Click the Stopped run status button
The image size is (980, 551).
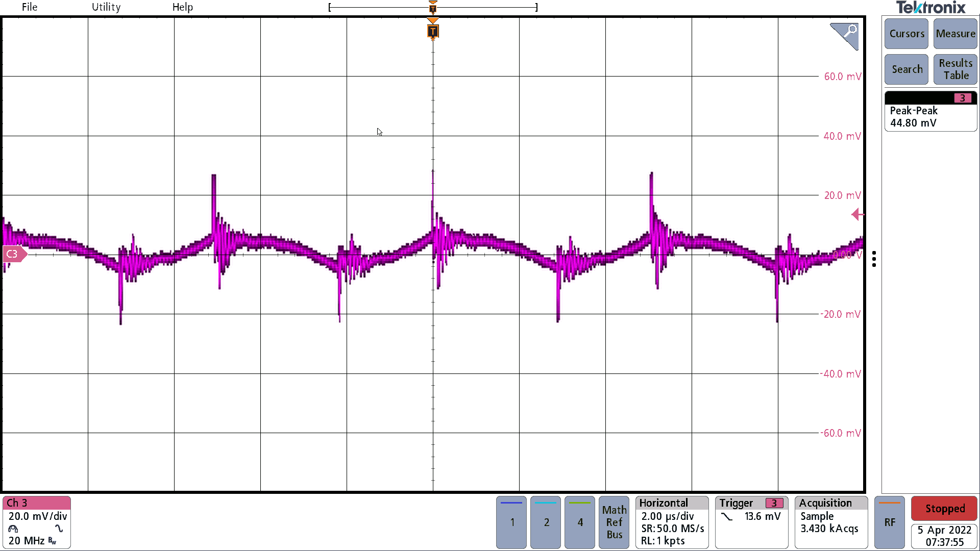pos(944,509)
